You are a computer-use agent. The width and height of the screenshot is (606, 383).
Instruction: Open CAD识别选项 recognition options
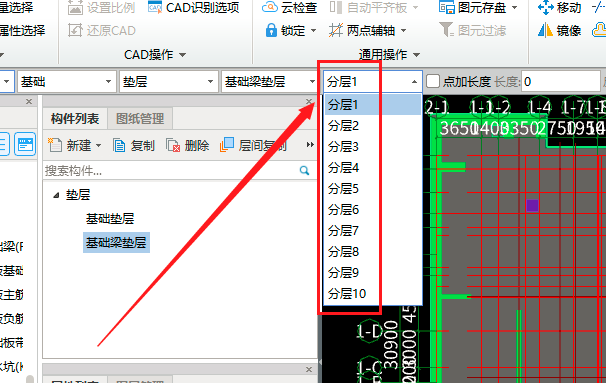pos(194,7)
